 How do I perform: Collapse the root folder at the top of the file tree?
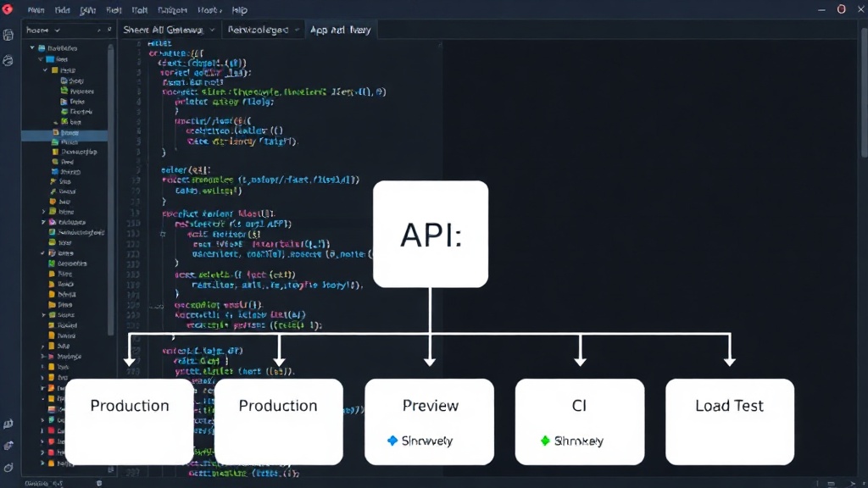pos(32,48)
